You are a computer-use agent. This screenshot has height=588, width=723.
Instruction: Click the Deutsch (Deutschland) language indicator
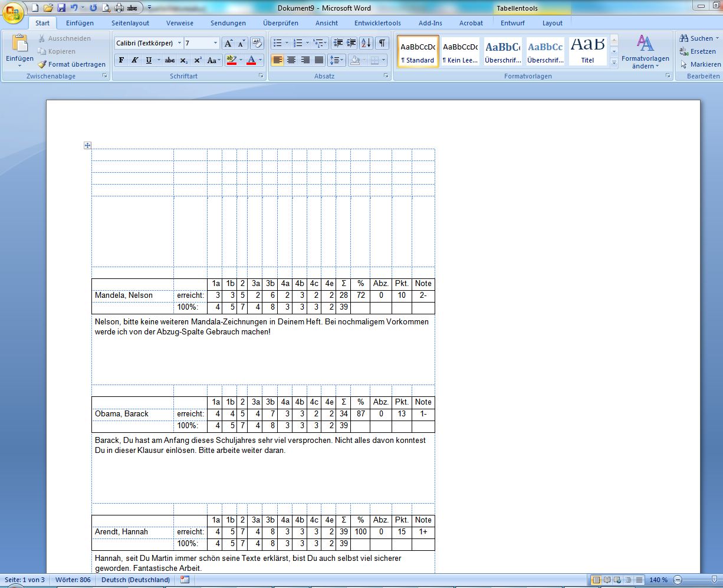[x=136, y=580]
